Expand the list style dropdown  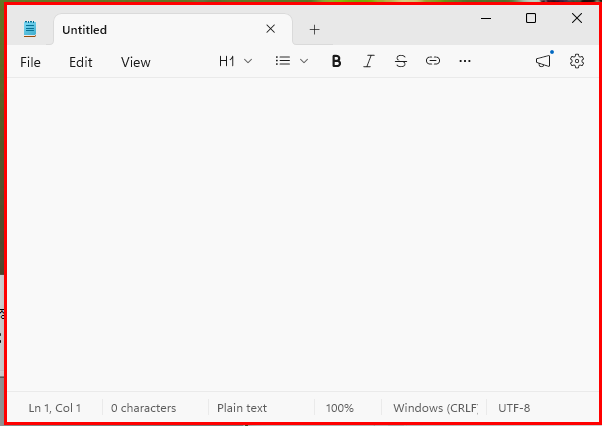[x=292, y=61]
